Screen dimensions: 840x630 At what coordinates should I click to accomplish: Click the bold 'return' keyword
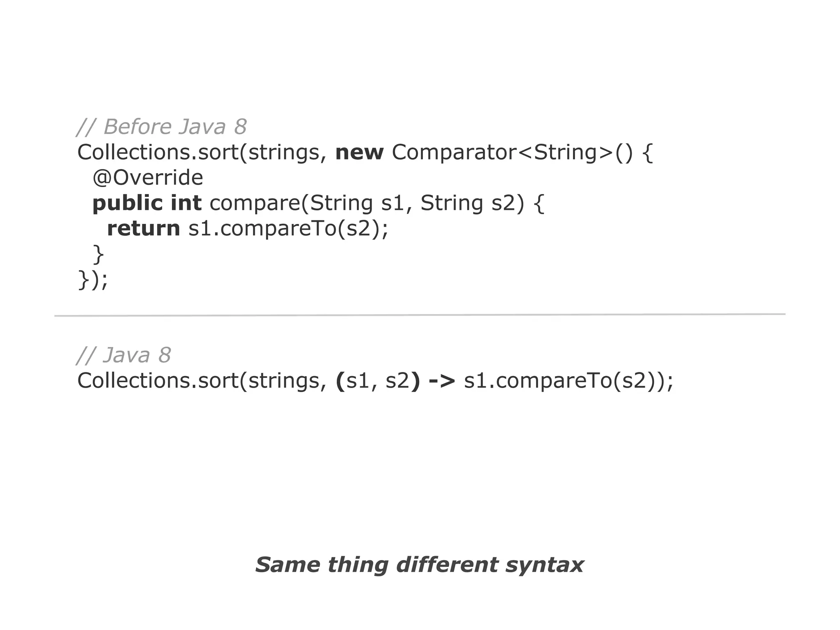click(x=143, y=228)
